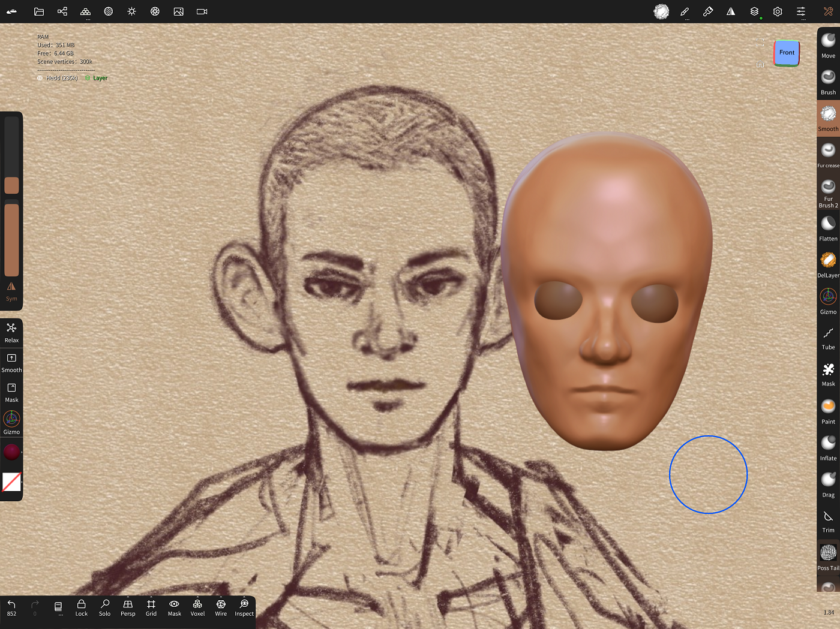Image resolution: width=840 pixels, height=629 pixels.
Task: Select the Tube tool
Action: 828,338
